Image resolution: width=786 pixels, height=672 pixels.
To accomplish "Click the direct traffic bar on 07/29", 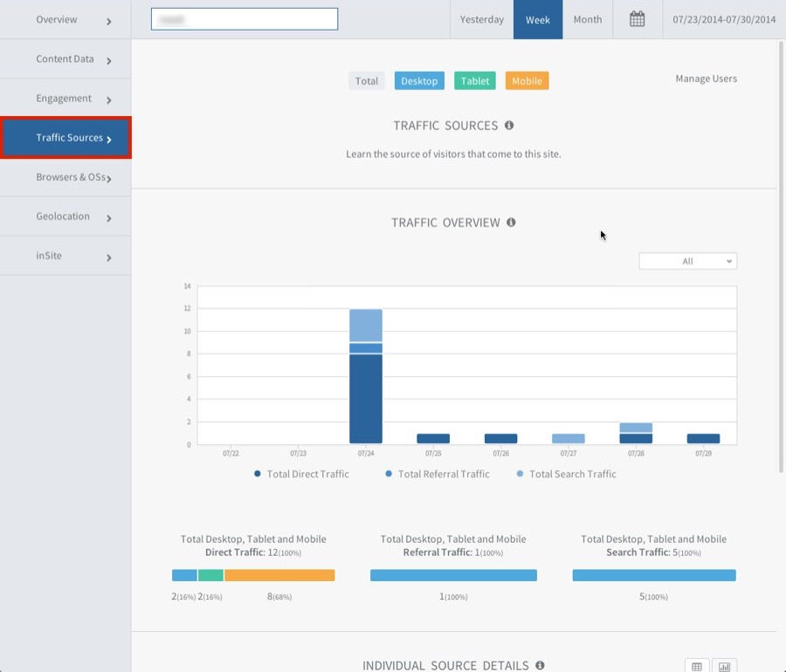I will click(x=703, y=439).
